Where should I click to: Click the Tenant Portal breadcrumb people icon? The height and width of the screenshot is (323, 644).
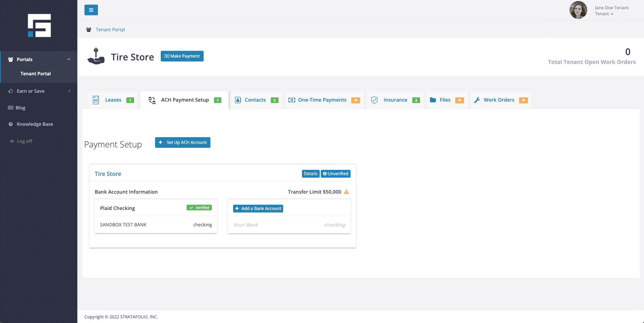tap(89, 30)
